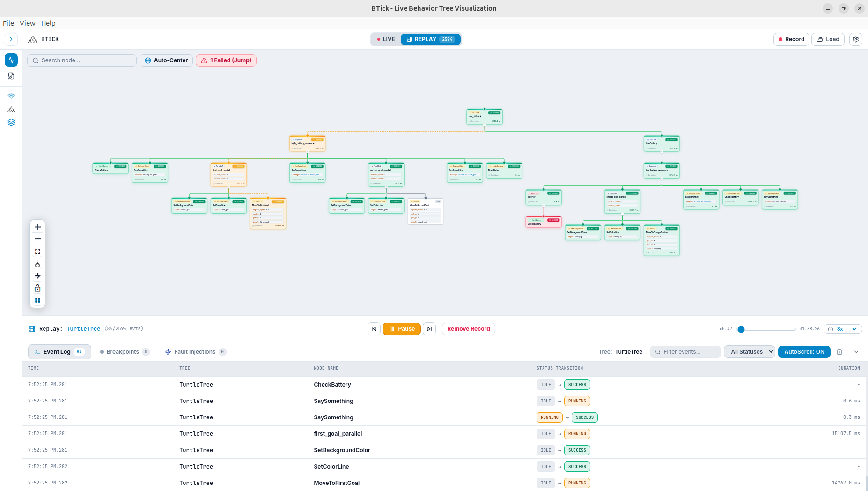868x491 pixels.
Task: Expand the left sidebar chevron
Action: click(11, 39)
